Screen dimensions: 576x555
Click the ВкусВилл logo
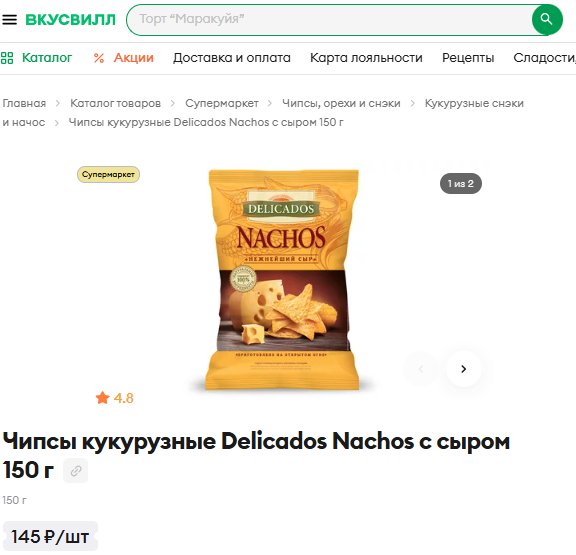coord(70,19)
